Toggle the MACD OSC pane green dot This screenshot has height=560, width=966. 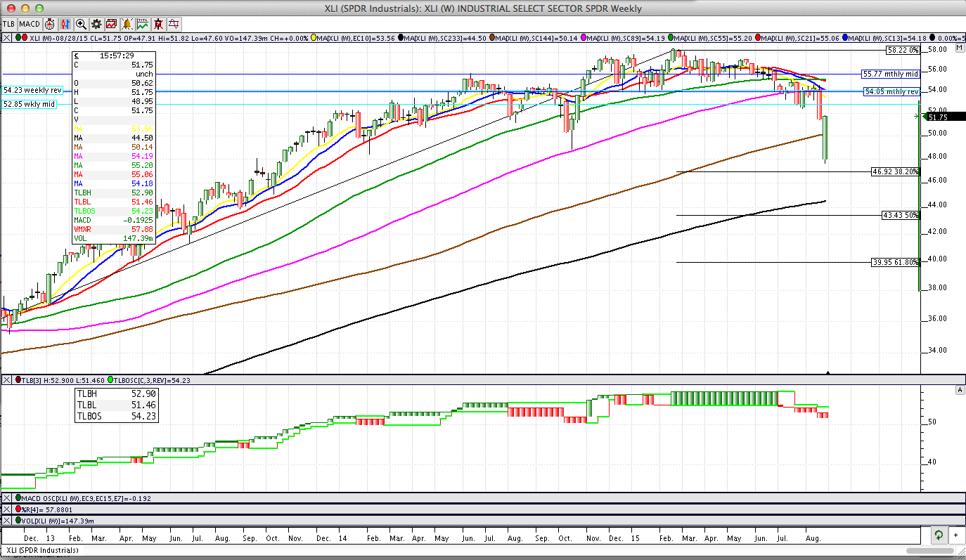pyautogui.click(x=18, y=498)
